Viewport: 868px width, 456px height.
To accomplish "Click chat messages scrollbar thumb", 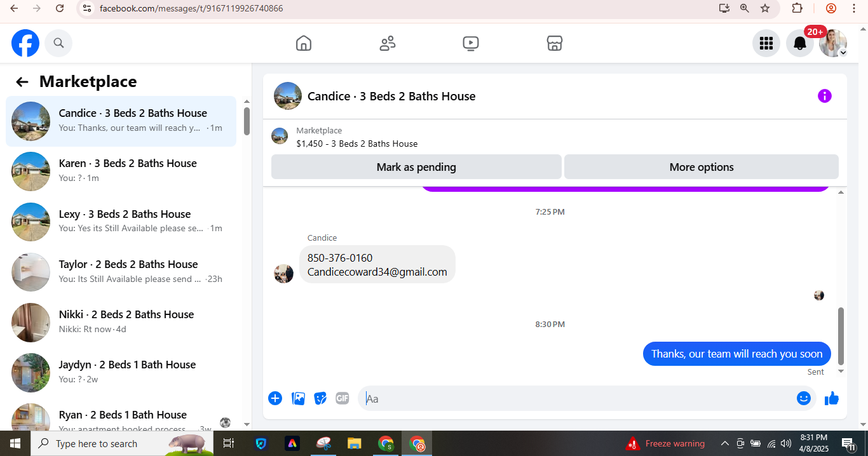I will point(841,336).
